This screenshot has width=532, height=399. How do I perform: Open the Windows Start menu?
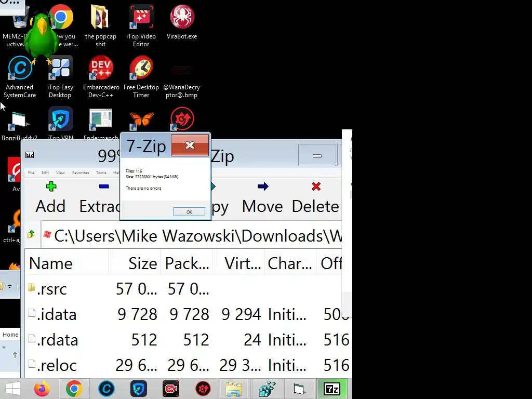(x=13, y=389)
